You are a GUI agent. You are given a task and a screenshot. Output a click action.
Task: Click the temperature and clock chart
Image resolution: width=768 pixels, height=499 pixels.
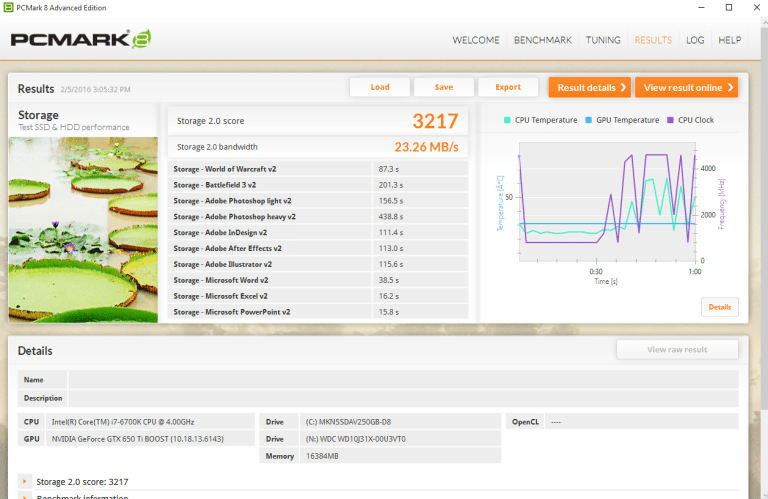607,202
